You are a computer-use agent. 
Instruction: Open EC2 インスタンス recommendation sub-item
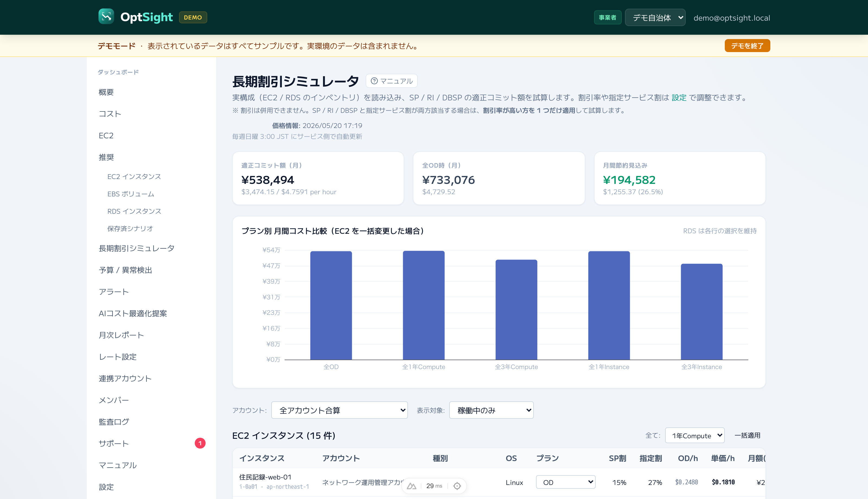point(134,177)
